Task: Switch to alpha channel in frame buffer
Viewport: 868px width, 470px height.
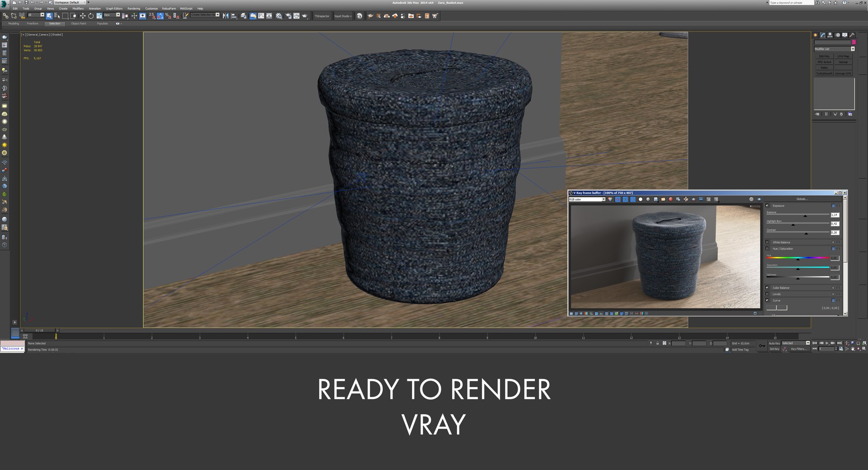Action: pos(640,199)
